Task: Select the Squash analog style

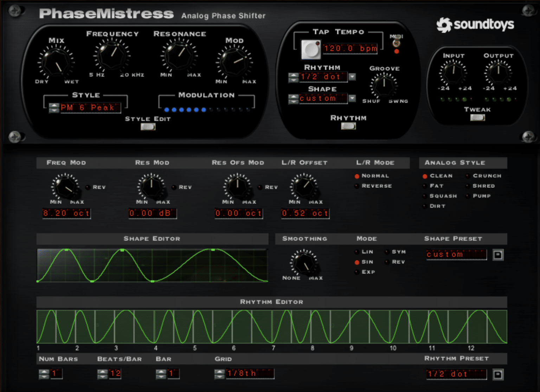Action: pos(425,196)
